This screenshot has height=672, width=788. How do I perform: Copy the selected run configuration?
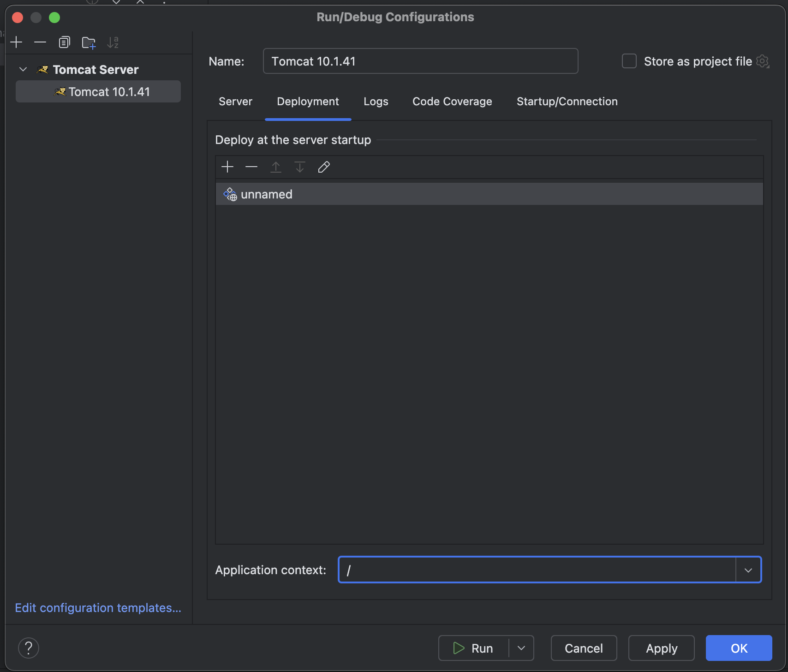click(x=64, y=42)
